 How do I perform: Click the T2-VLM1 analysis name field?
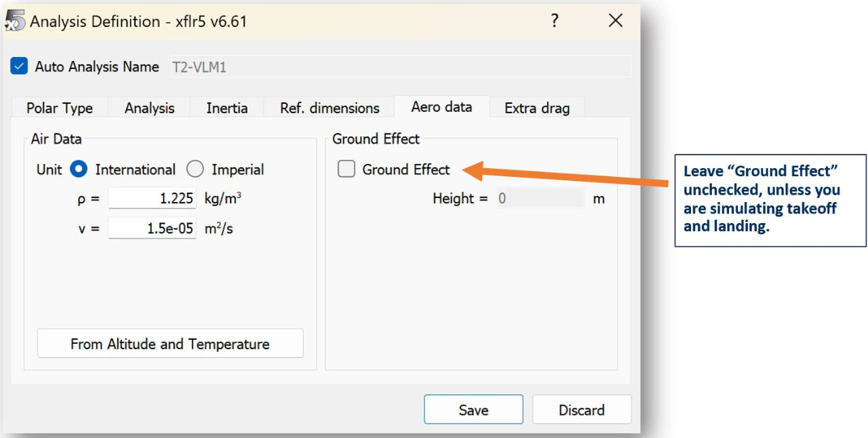click(x=399, y=66)
